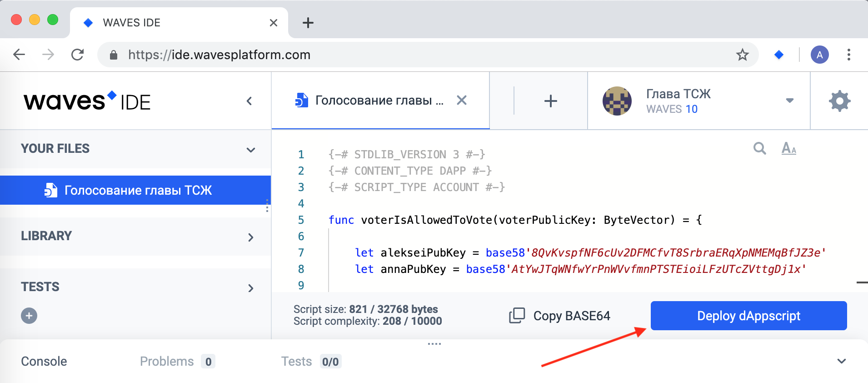Click the editor search magnifier icon
The image size is (868, 383).
759,148
